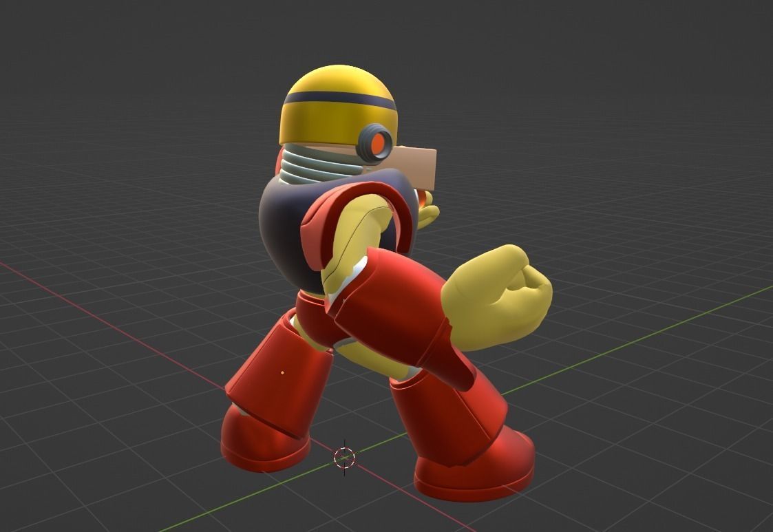Click the dark stripe band on helmet
773x532 pixels.
[339, 99]
